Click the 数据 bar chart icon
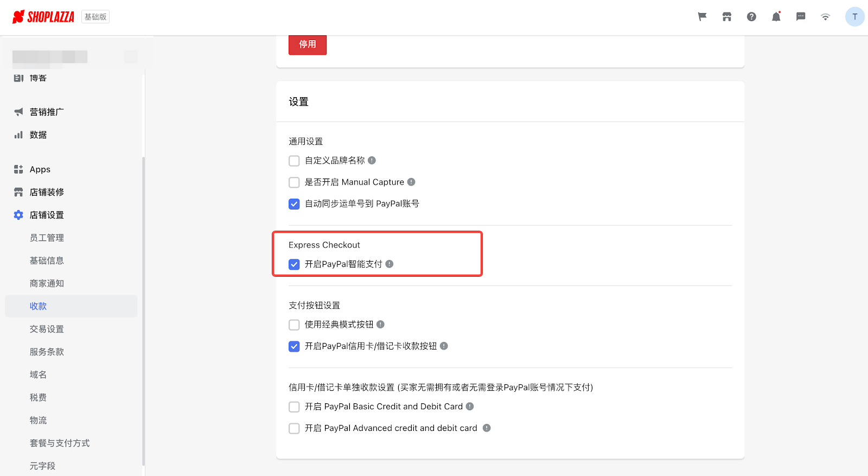 [x=18, y=135]
